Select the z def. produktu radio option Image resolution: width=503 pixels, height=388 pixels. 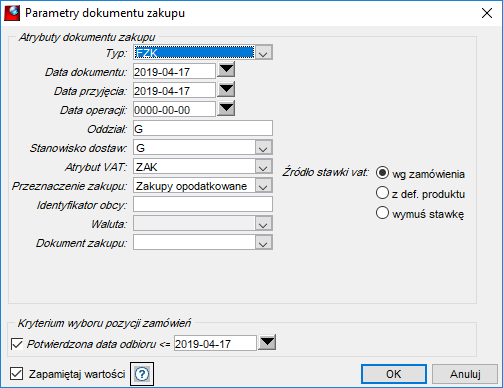(382, 193)
